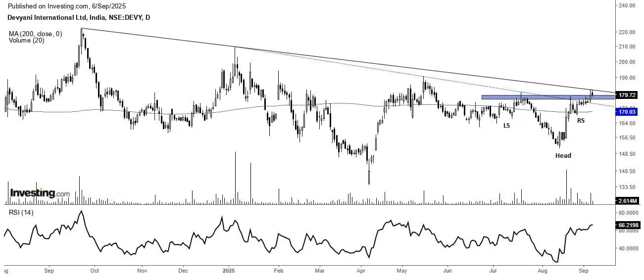This screenshot has height=280, width=644.
Task: Click the Devyani International Ltd chart title
Action: [x=79, y=18]
